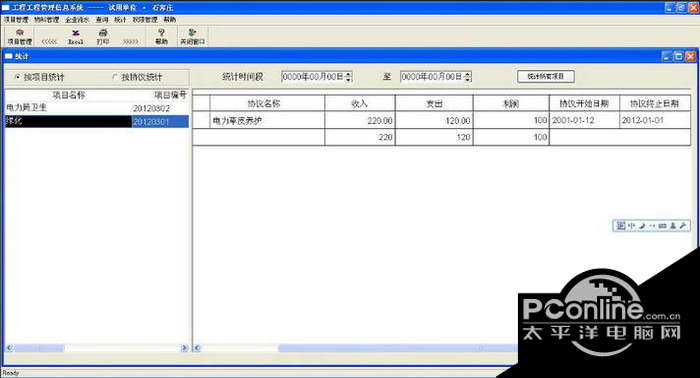
Task: Click the 协议名称 column header
Action: click(x=267, y=104)
